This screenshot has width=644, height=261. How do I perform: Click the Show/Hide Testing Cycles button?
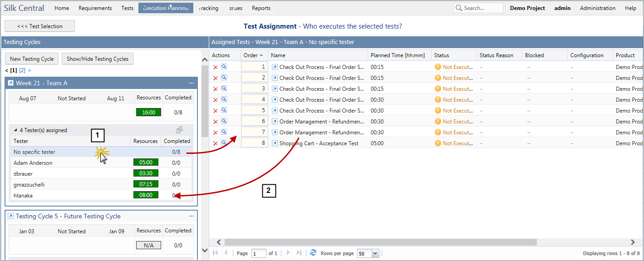[98, 59]
